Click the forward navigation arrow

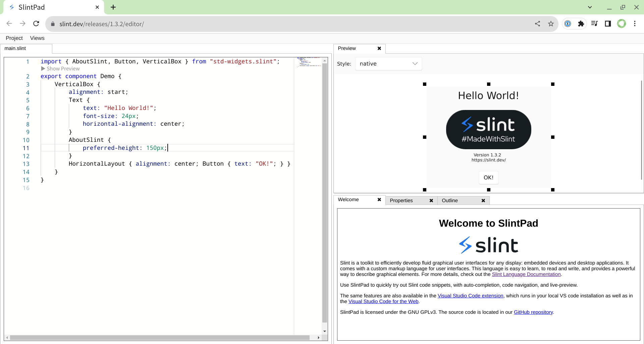click(x=22, y=23)
